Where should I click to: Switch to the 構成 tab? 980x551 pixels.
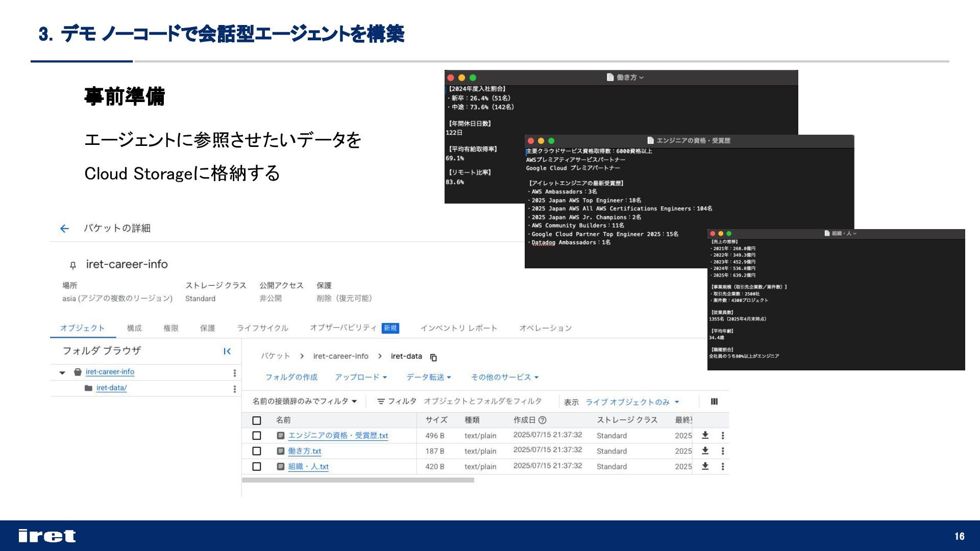click(134, 328)
